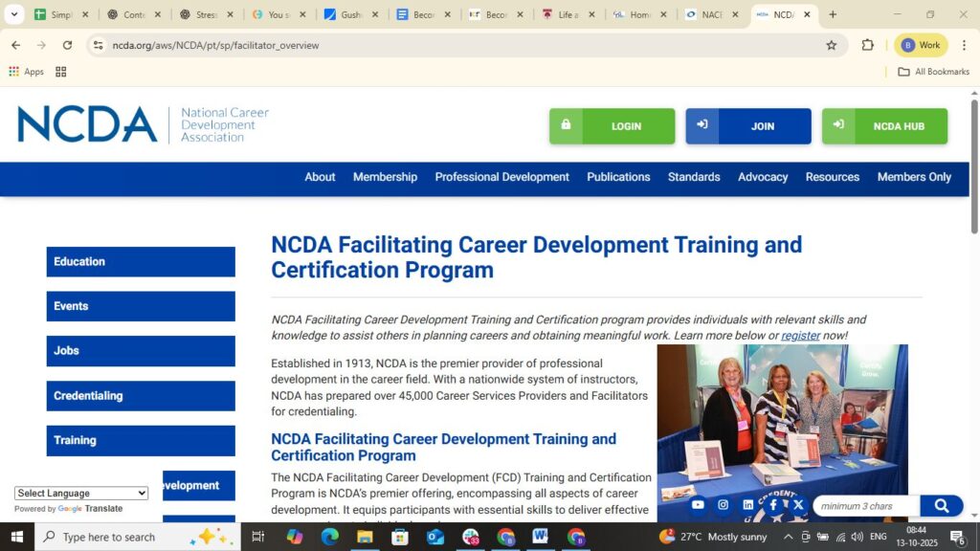Open NCDA's LinkedIn page icon
Viewport: 980px width, 551px height.
coord(747,505)
